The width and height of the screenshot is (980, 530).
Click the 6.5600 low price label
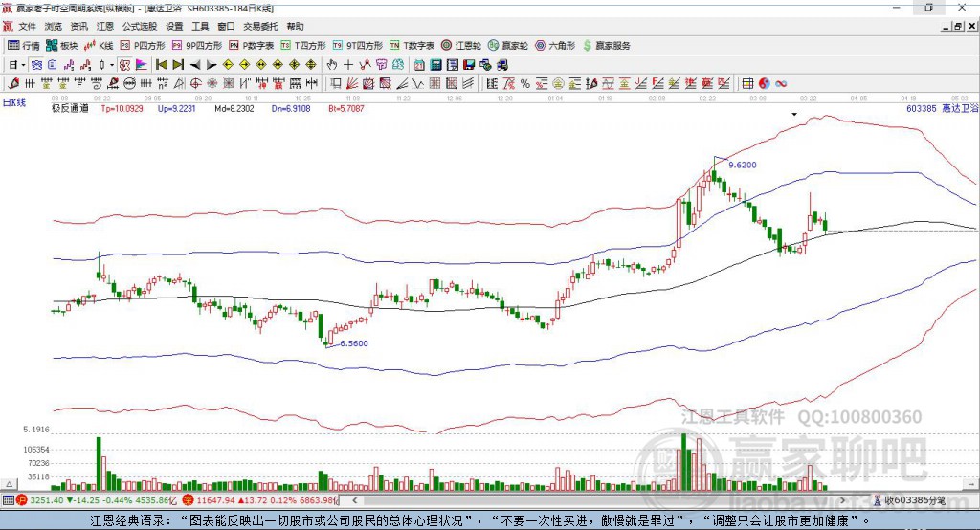coord(354,343)
